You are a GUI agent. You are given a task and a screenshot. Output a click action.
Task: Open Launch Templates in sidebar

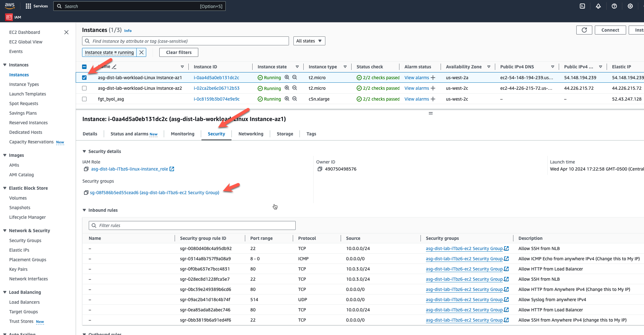tap(27, 94)
